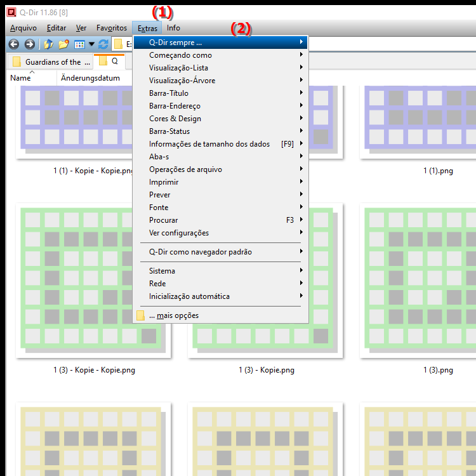Sort by the Name column header
Image resolution: width=476 pixels, height=476 pixels.
coord(21,78)
